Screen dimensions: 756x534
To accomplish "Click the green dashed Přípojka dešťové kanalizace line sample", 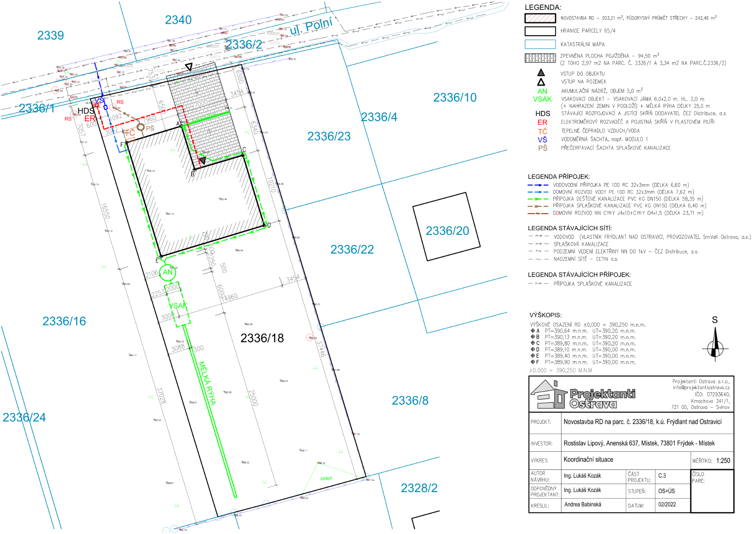I will click(538, 199).
